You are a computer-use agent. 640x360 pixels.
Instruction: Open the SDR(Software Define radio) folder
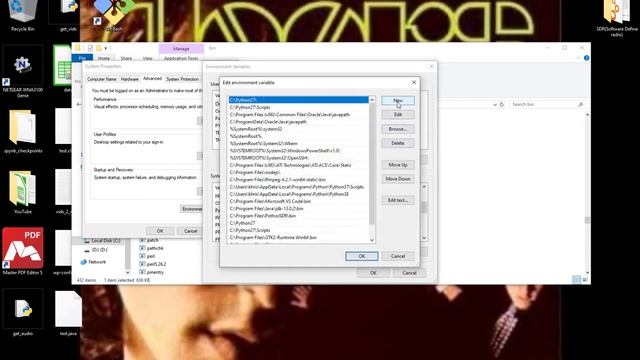click(617, 17)
